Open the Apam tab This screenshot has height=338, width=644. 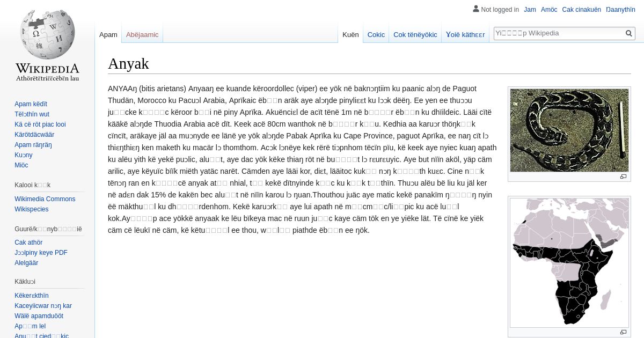108,34
